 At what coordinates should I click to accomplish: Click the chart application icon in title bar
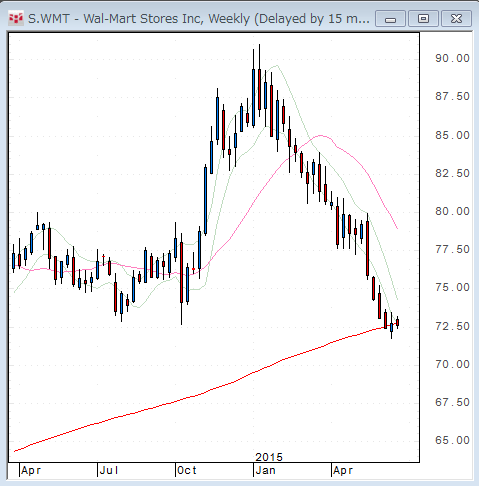(15, 18)
